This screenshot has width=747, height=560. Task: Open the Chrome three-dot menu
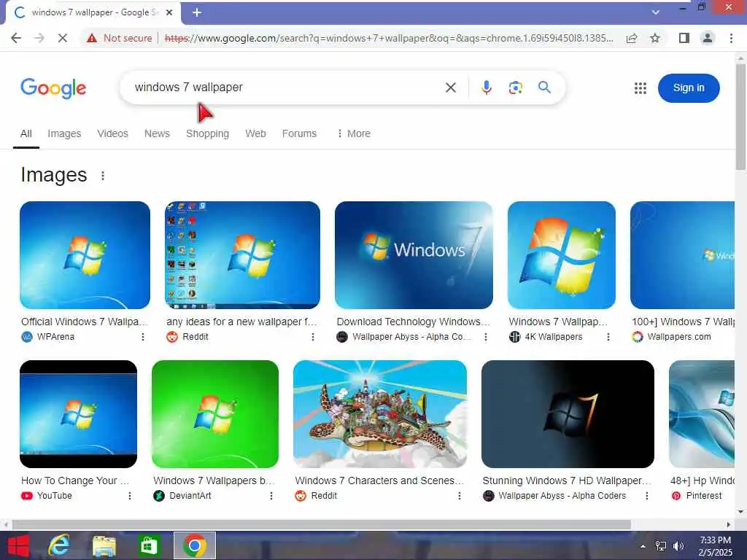pyautogui.click(x=731, y=38)
